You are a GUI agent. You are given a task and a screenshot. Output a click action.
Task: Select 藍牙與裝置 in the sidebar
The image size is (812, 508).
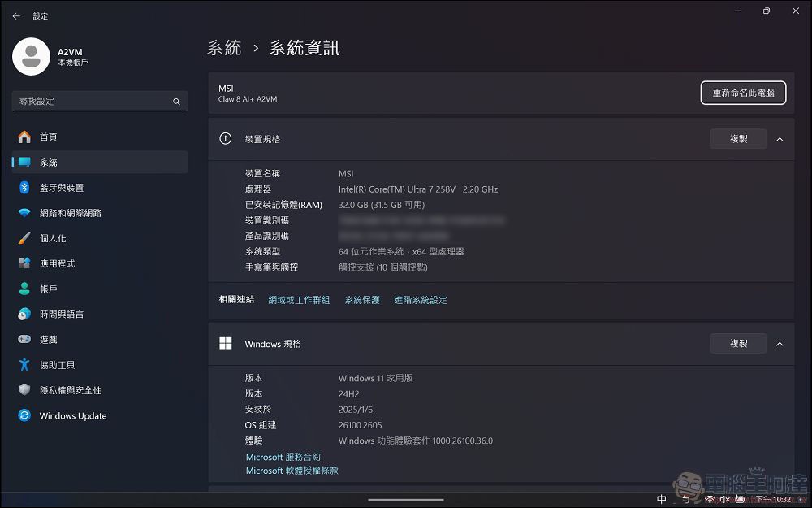coord(100,188)
